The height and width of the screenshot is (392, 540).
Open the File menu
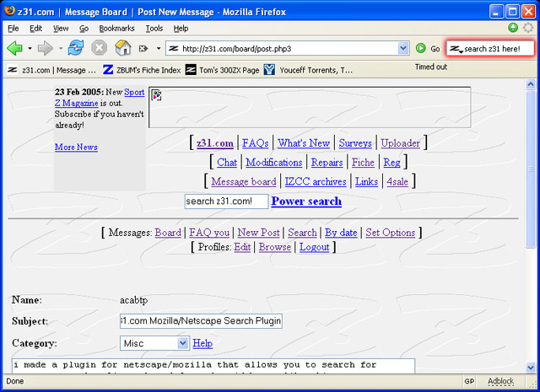pos(13,28)
